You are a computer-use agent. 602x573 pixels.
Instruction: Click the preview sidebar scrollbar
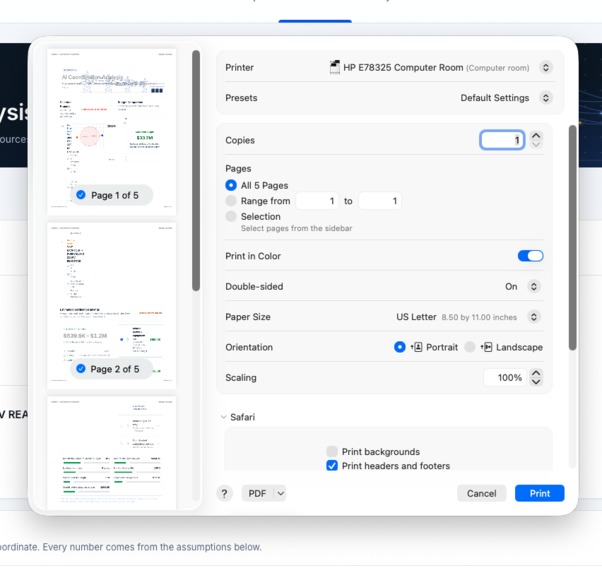point(196,170)
